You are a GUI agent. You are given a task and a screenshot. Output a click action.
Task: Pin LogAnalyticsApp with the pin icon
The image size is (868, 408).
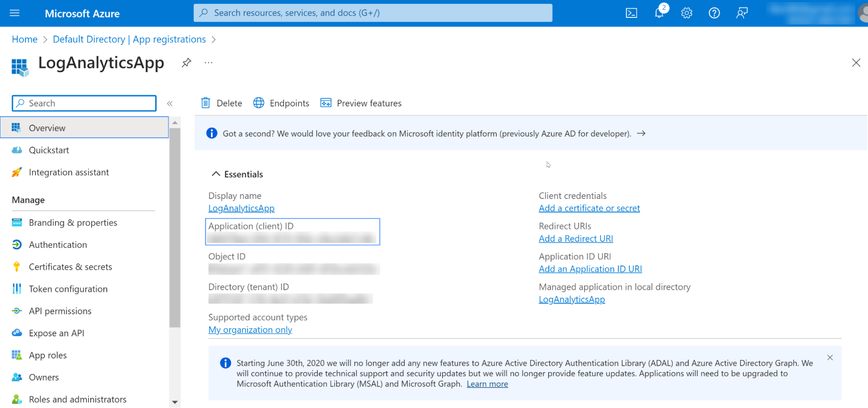click(186, 63)
